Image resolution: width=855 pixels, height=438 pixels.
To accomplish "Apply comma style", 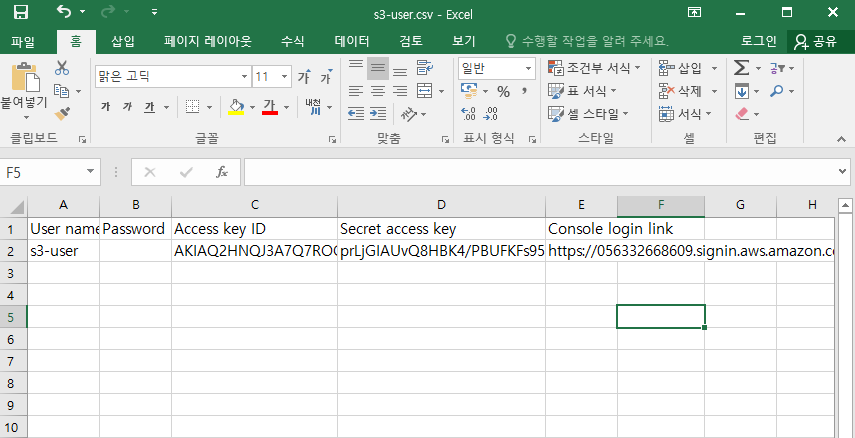I will [x=525, y=91].
